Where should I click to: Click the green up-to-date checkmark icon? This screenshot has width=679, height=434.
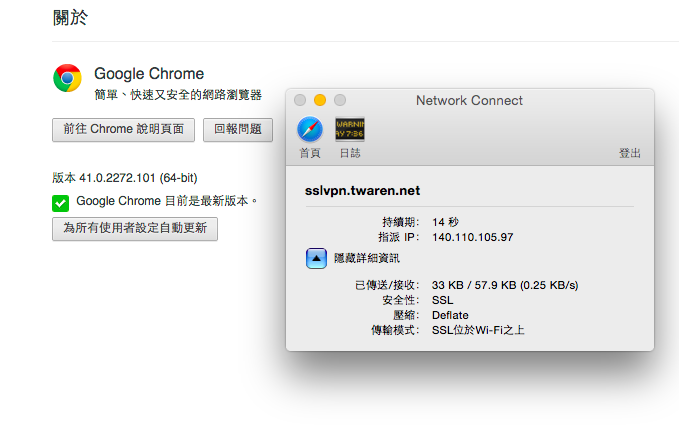[x=61, y=203]
